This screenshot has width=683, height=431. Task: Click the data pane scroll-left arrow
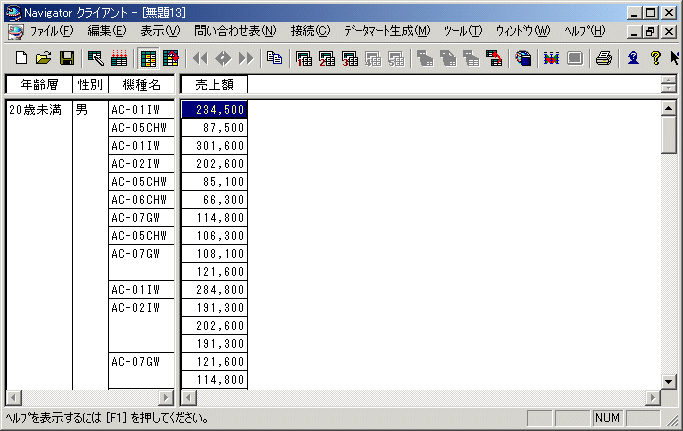pyautogui.click(x=189, y=397)
